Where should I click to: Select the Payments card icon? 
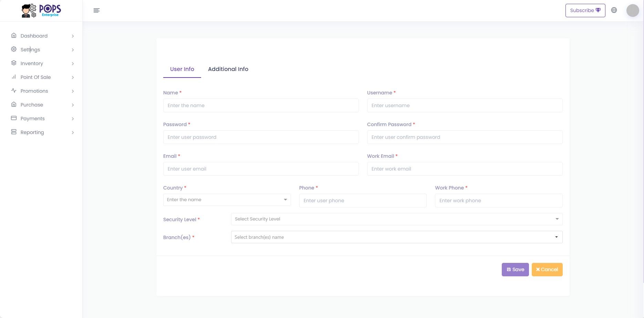point(13,118)
